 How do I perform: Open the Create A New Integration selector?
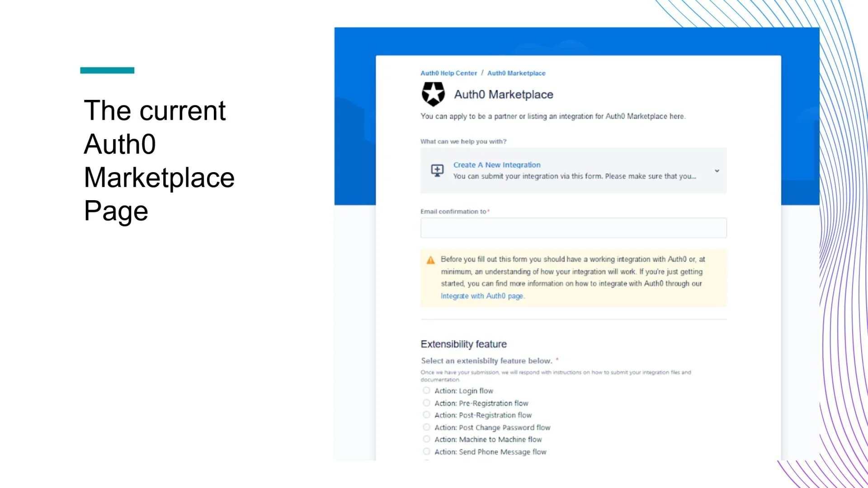[x=573, y=171]
